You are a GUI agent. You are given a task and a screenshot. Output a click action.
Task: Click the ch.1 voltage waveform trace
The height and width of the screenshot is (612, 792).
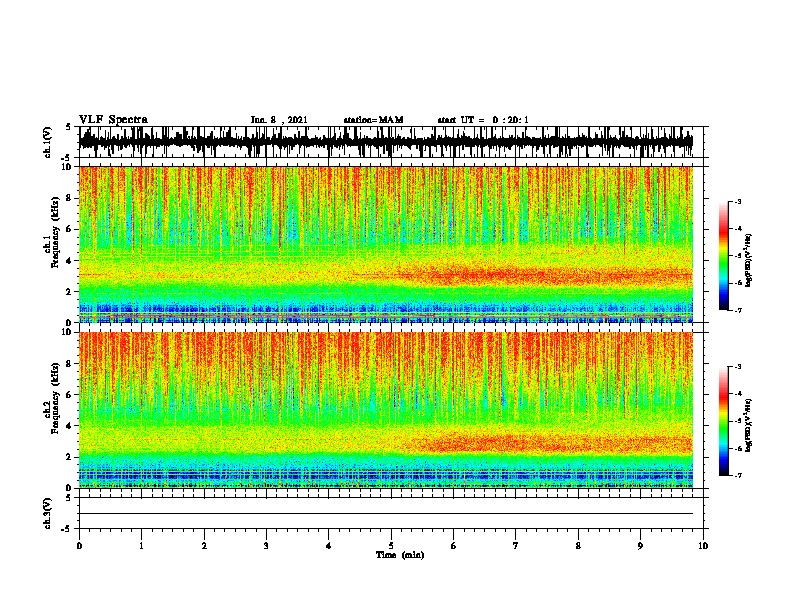coord(386,141)
